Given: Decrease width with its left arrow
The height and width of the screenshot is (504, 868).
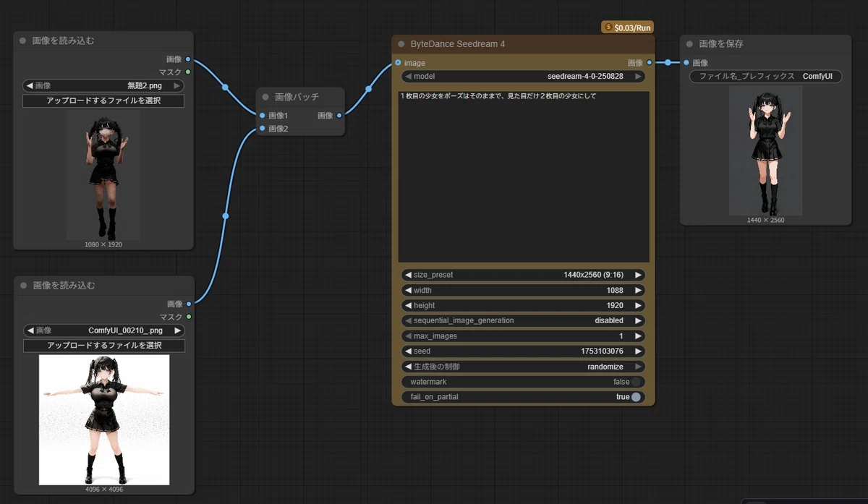Looking at the screenshot, I should [408, 290].
